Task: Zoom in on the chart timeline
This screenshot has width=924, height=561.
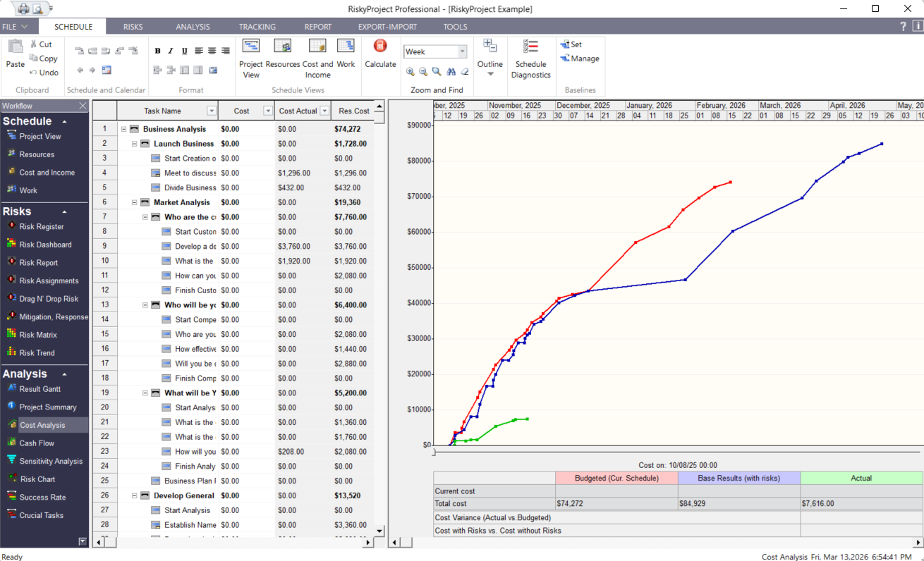Action: point(411,71)
